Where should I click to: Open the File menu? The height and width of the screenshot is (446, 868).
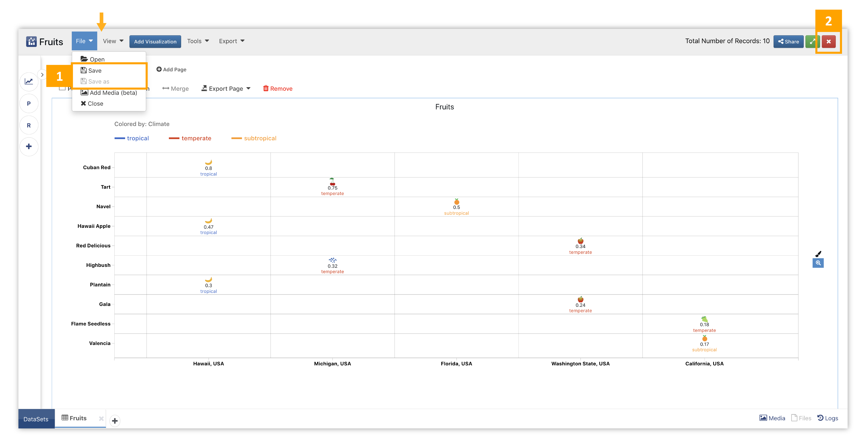pos(84,41)
